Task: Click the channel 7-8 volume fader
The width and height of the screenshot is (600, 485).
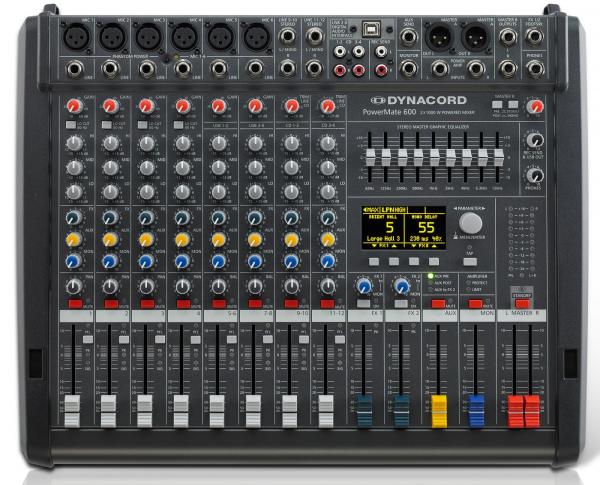Action: tap(253, 411)
